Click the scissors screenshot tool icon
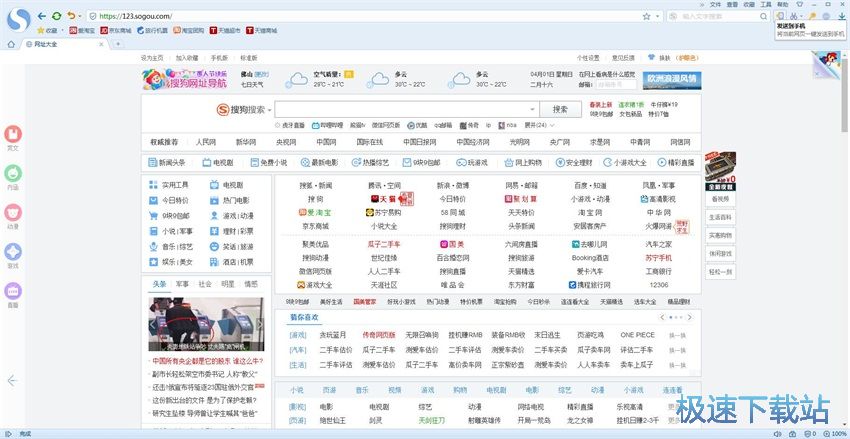The width and height of the screenshot is (850, 439). point(794,17)
